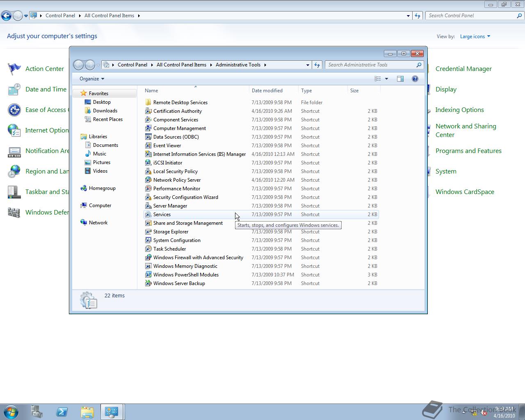Open the Programs and Features link
This screenshot has width=525, height=420.
click(468, 151)
